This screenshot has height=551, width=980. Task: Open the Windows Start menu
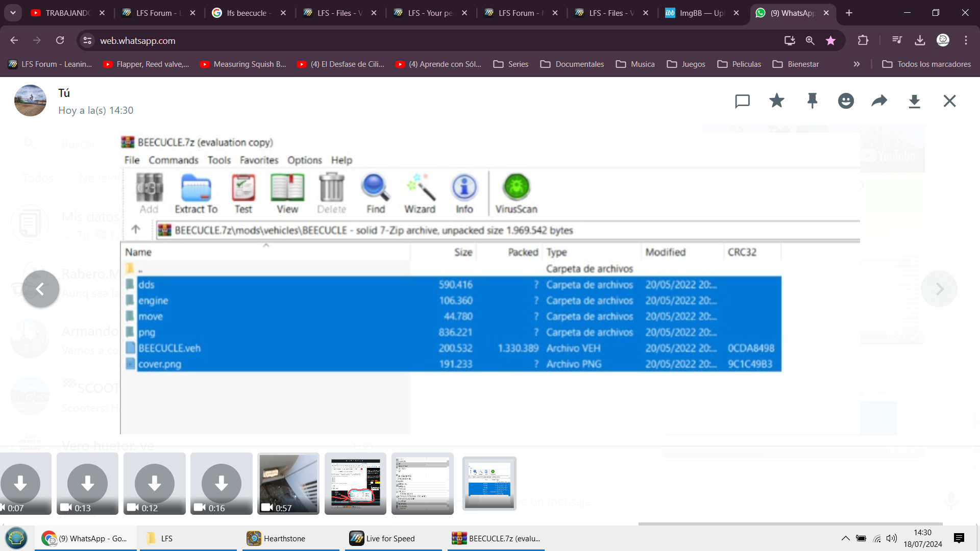click(x=16, y=538)
